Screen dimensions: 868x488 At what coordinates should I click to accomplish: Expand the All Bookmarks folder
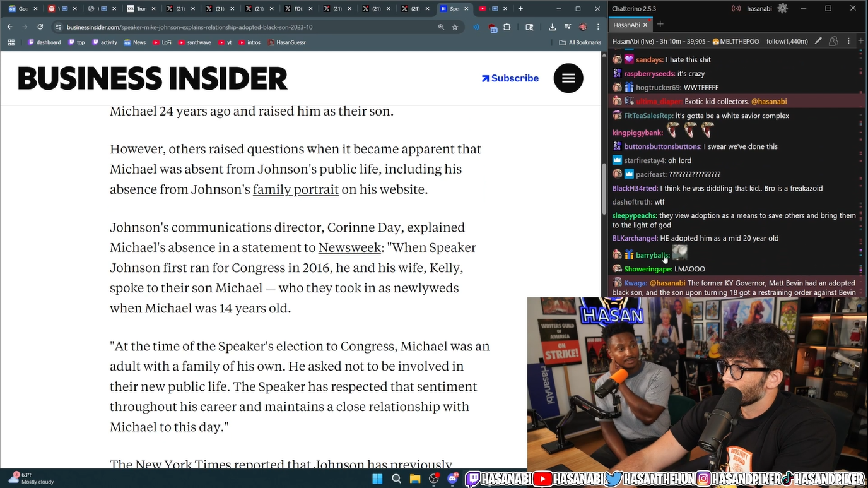(580, 42)
